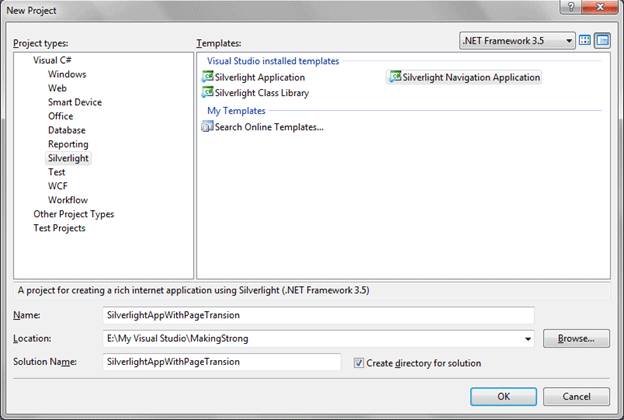Select the Silverlight Navigation Application template icon
624x420 pixels.
pyautogui.click(x=395, y=76)
